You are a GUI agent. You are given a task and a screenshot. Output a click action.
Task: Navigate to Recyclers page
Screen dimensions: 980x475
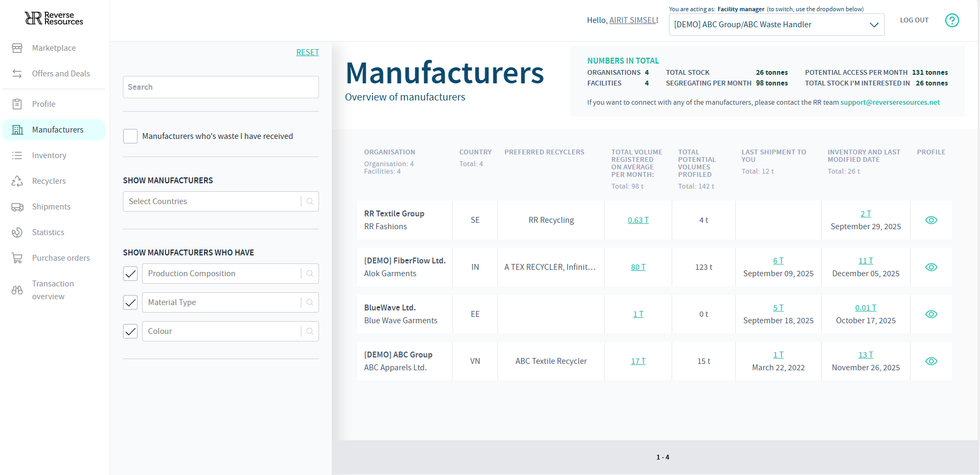[x=54, y=181]
